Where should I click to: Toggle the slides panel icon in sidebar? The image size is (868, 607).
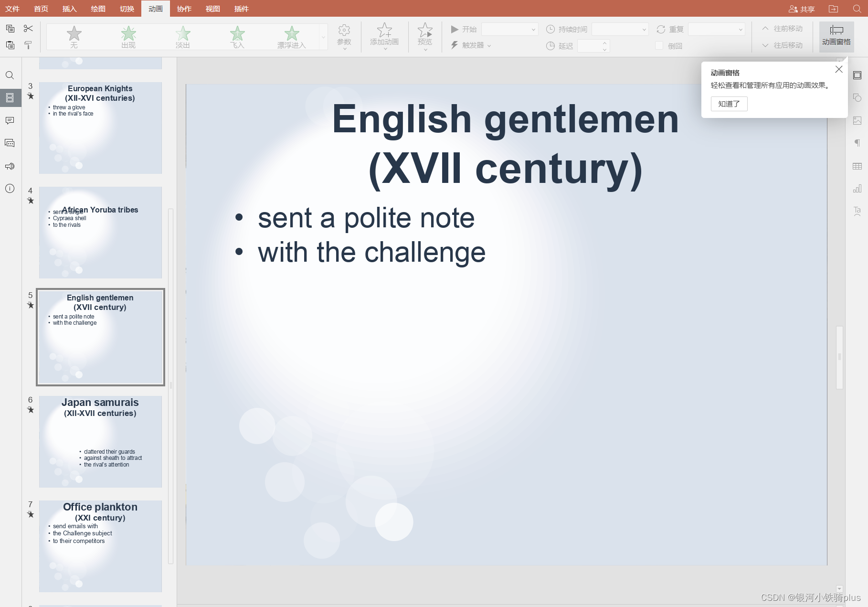(x=10, y=98)
